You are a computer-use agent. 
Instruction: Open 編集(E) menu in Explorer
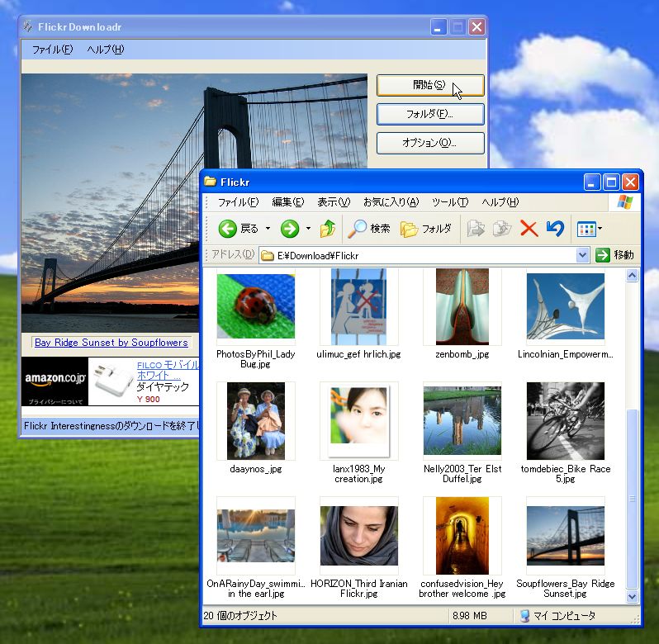(288, 202)
